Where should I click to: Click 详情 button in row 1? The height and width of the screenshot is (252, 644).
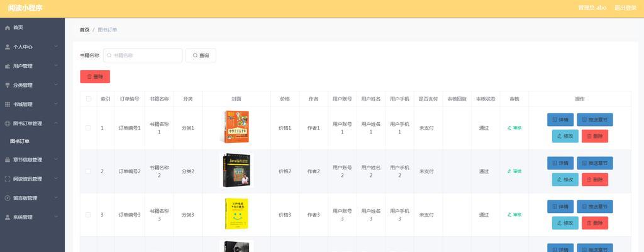[560, 120]
